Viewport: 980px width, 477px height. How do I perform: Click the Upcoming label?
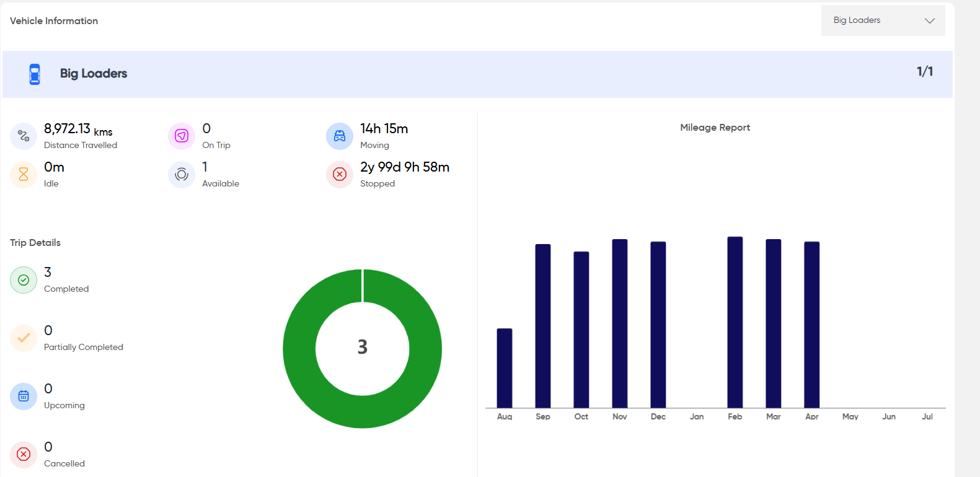64,406
